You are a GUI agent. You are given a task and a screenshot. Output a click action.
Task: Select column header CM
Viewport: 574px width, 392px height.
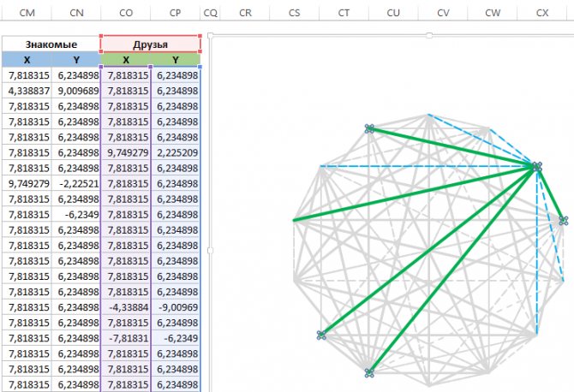(26, 13)
